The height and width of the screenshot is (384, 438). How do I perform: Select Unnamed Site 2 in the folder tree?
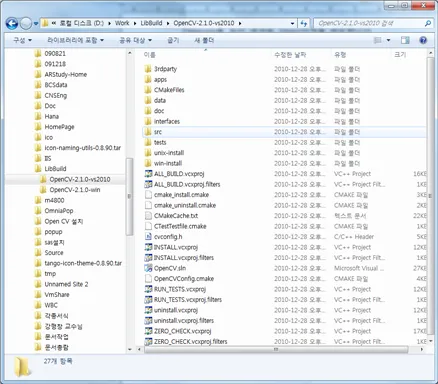(x=66, y=284)
